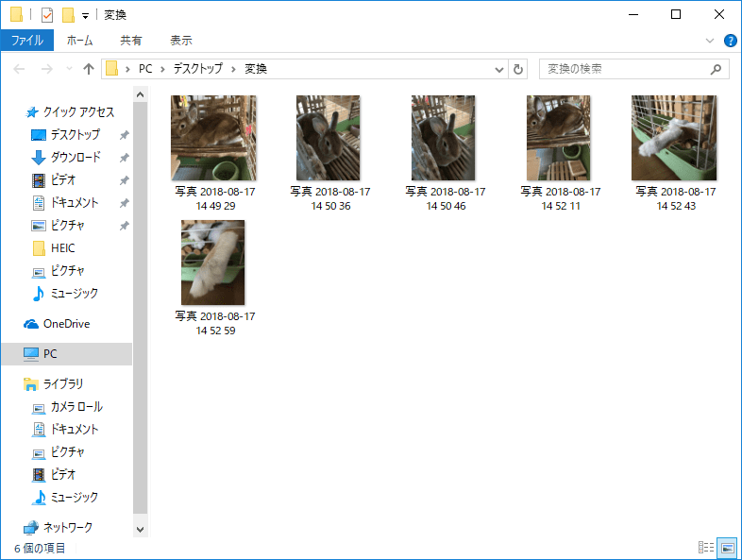This screenshot has width=742, height=560.
Task: Open ライブラリ in the navigation pane
Action: coord(62,384)
